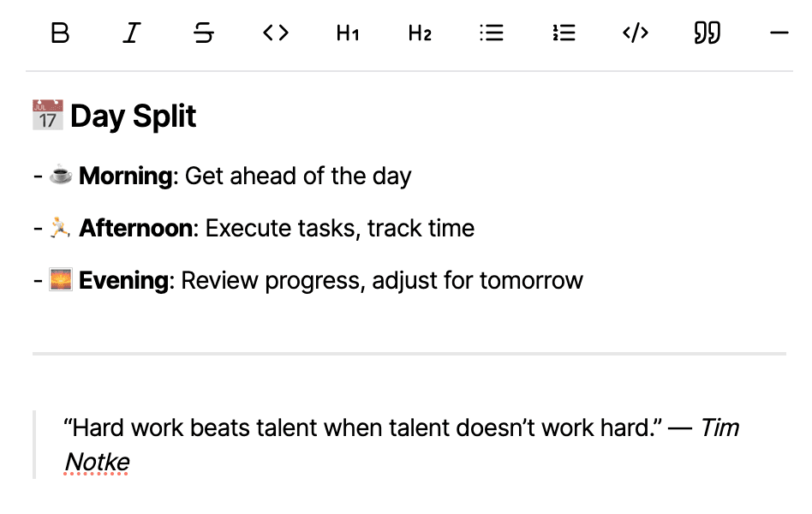
Task: Insert a horizontal rule from toolbar
Action: tap(779, 33)
